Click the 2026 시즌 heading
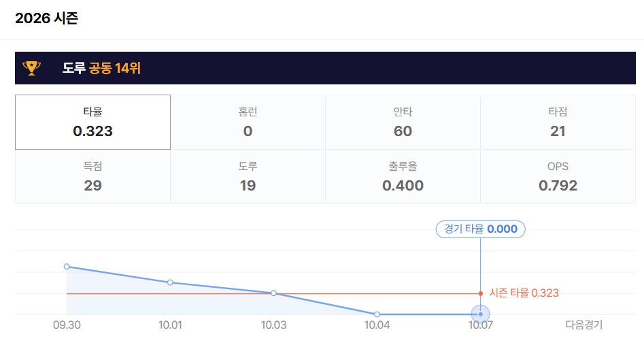This screenshot has height=345, width=644. point(46,18)
